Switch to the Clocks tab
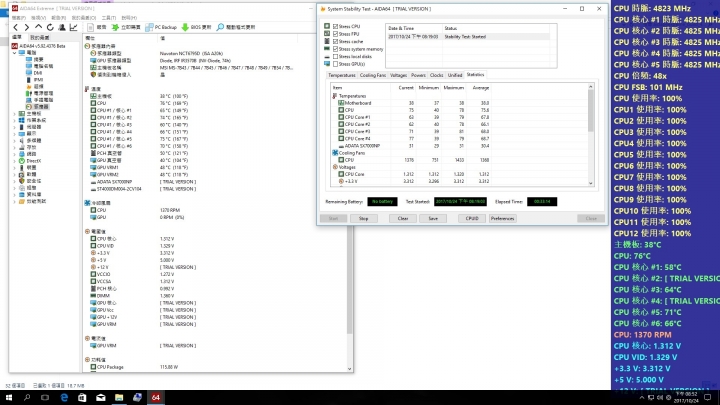 click(437, 75)
